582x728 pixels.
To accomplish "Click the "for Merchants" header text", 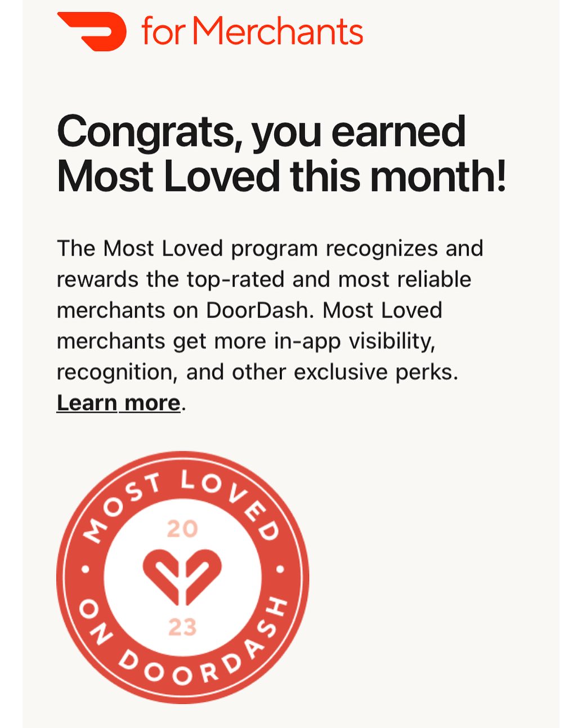I will [253, 31].
